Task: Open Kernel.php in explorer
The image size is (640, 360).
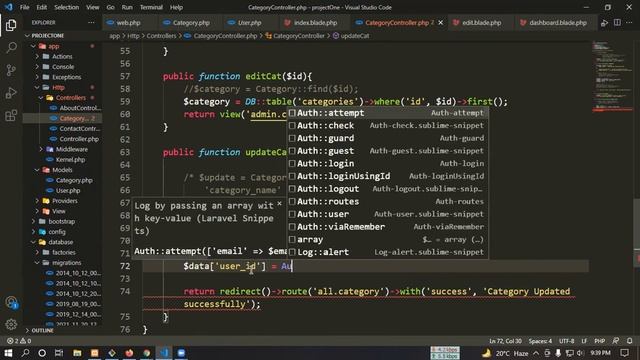Action: click(x=70, y=159)
